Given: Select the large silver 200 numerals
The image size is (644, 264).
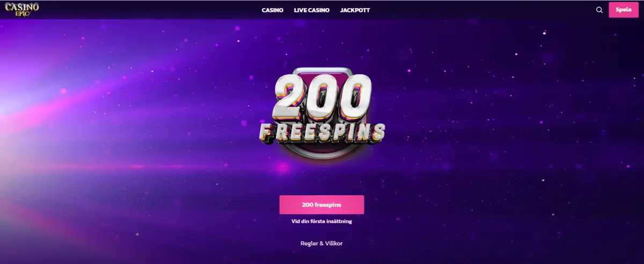Looking at the screenshot, I should pos(321,97).
